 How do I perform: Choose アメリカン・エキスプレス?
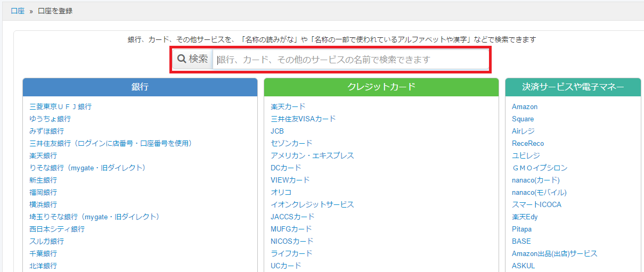(x=312, y=155)
